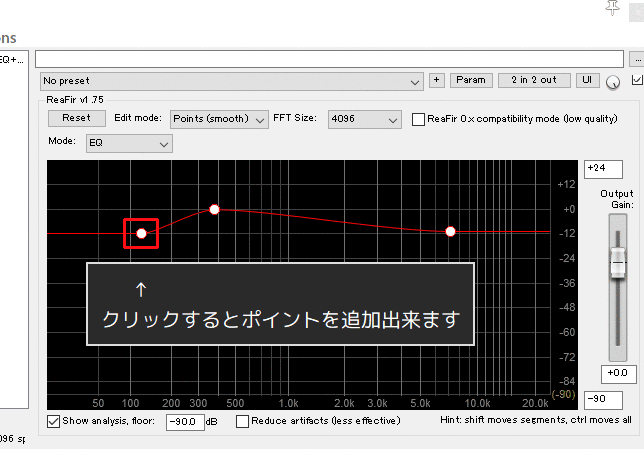Click the plus preset button
The image size is (644, 449).
[x=437, y=80]
